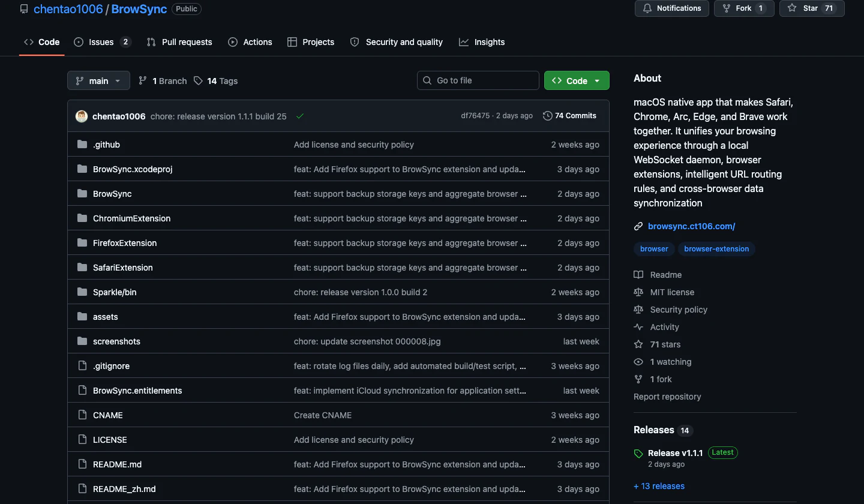Open the BrowSync repository name link
The width and height of the screenshot is (864, 504).
tap(139, 10)
